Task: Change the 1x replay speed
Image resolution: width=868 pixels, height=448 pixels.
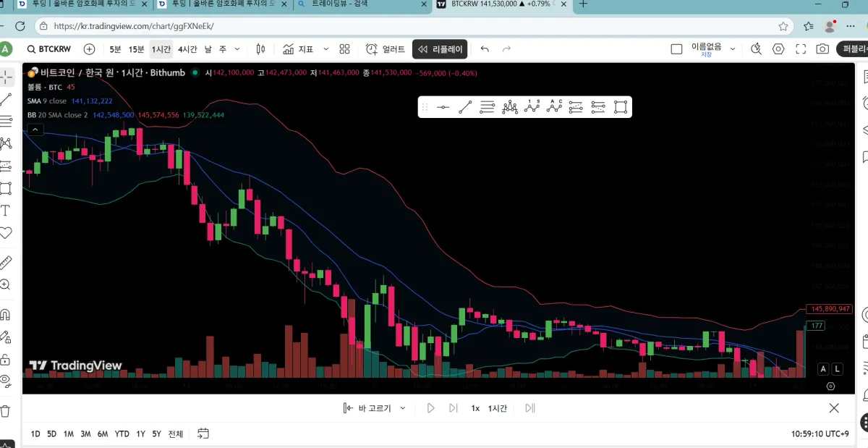Action: click(475, 408)
